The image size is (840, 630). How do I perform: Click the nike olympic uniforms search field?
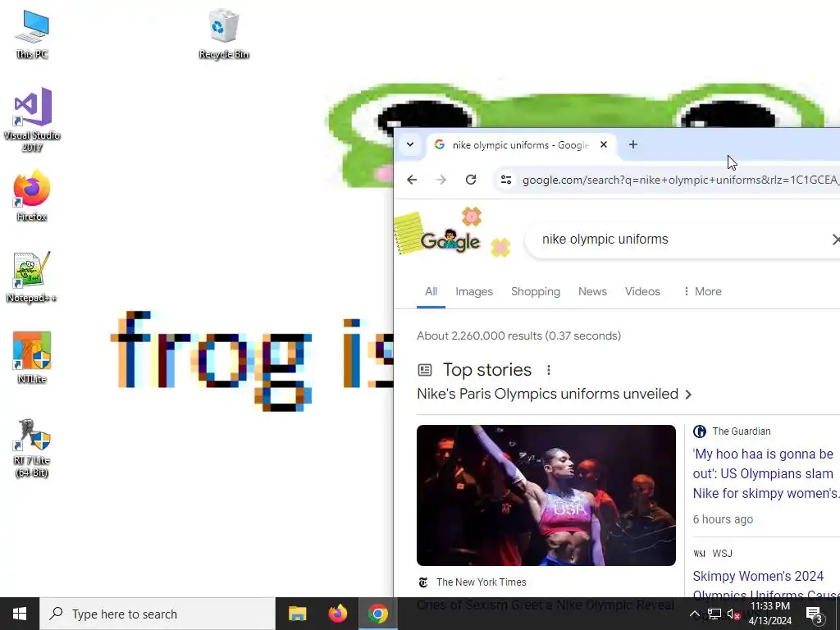[x=683, y=240]
